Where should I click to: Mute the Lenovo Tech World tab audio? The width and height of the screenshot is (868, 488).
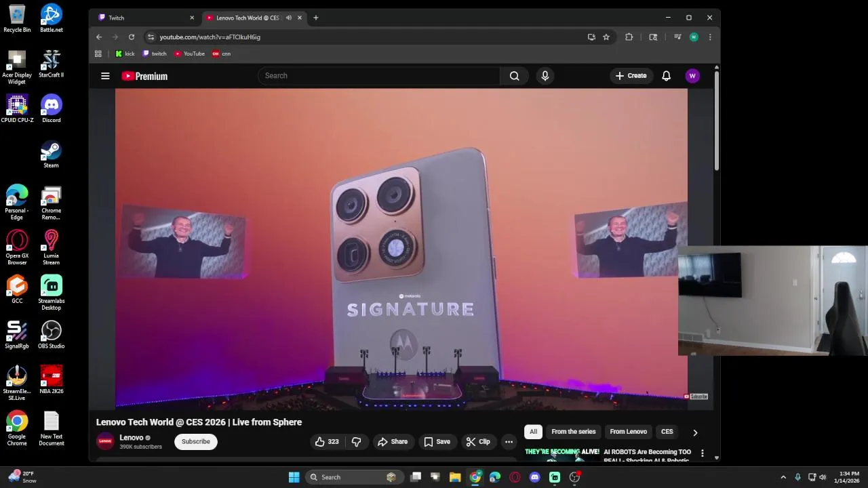[x=289, y=18]
